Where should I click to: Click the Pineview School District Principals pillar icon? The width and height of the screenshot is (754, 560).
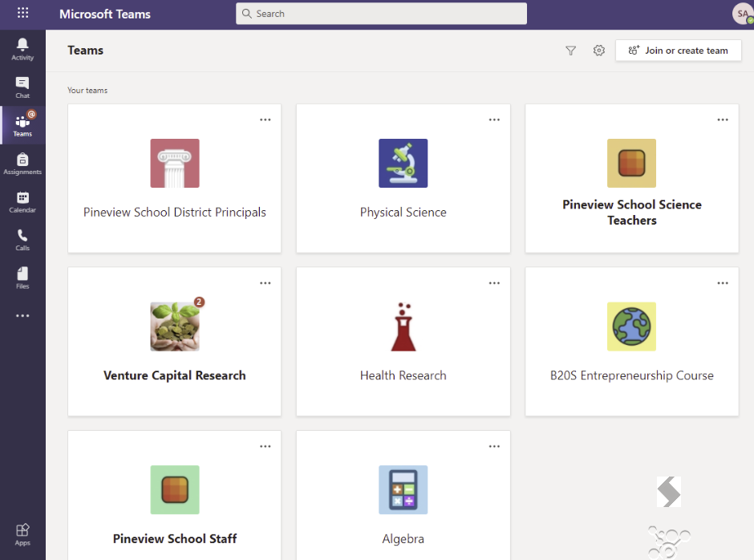pos(175,163)
